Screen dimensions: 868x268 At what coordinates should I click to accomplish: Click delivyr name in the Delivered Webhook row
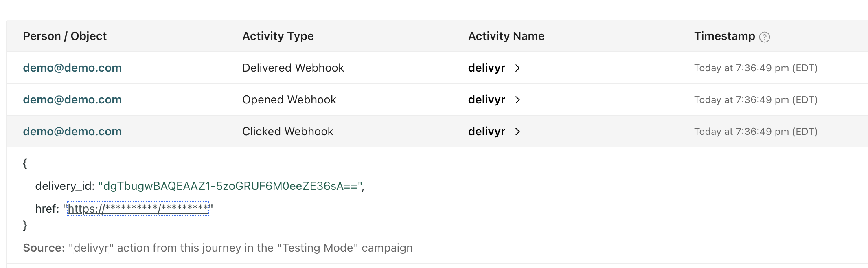487,68
